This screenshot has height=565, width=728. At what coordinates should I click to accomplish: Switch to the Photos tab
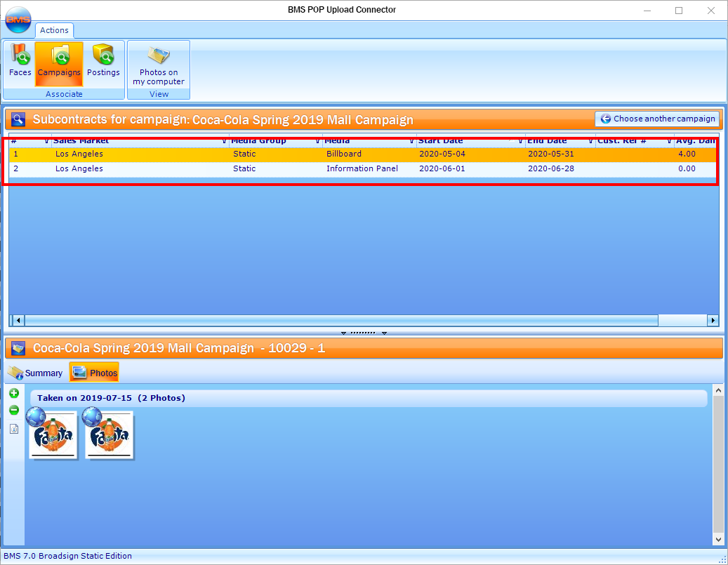point(94,373)
